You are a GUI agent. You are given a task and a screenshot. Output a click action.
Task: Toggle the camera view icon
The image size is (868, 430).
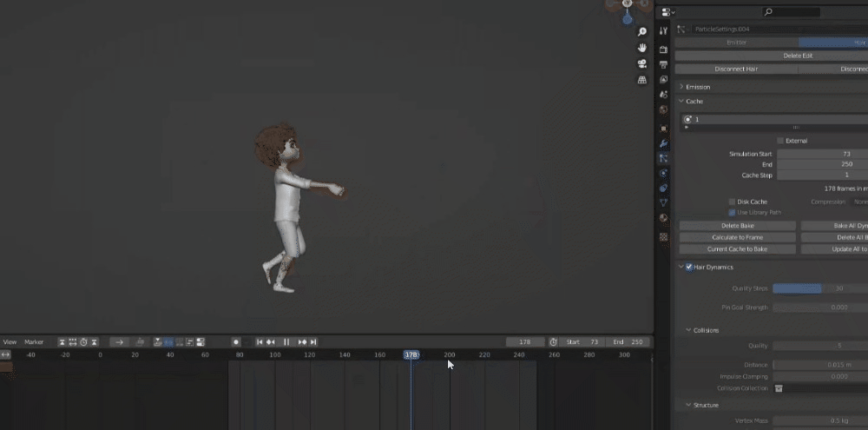(642, 63)
